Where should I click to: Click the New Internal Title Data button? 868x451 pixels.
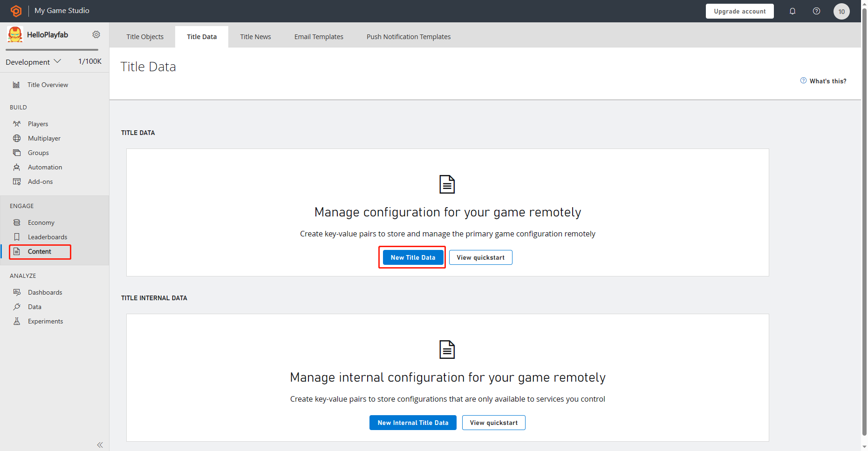point(413,423)
